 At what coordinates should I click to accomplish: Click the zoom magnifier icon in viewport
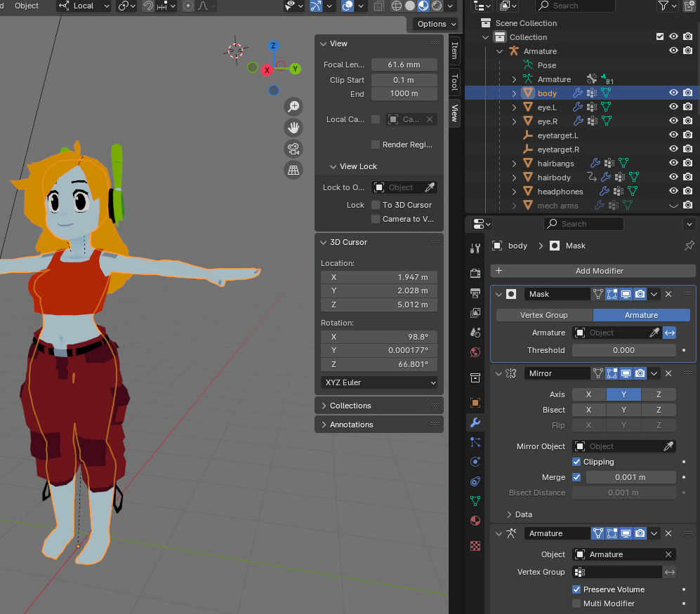pos(293,107)
